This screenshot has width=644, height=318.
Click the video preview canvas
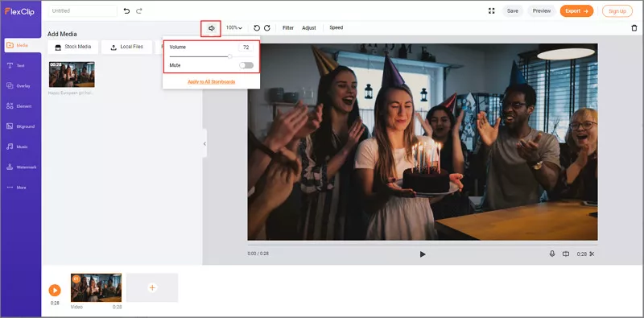(x=422, y=142)
